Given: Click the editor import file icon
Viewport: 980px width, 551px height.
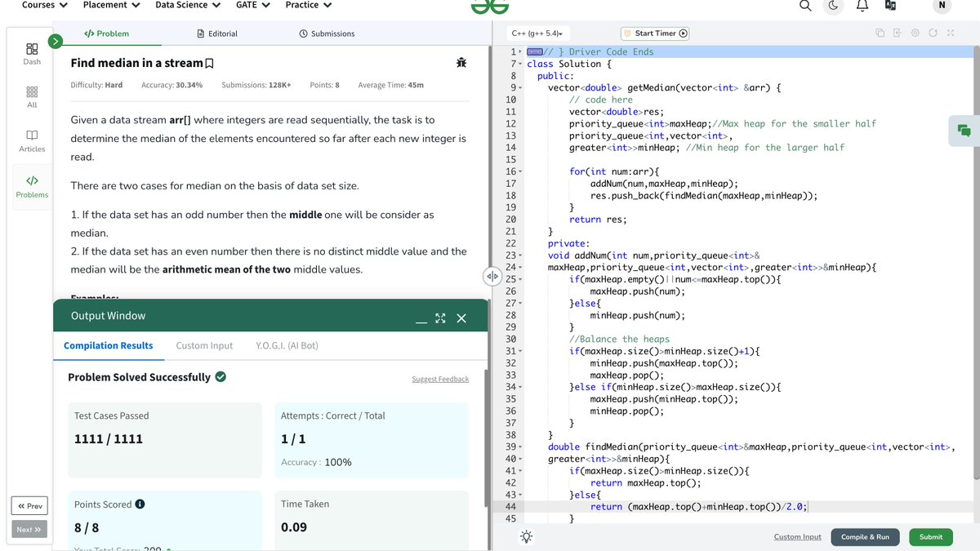Looking at the screenshot, I should click(x=897, y=33).
